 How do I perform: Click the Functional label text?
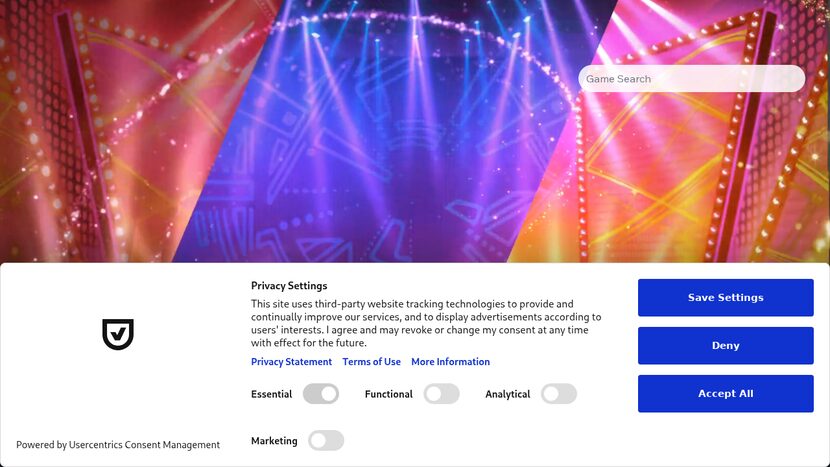tap(388, 394)
